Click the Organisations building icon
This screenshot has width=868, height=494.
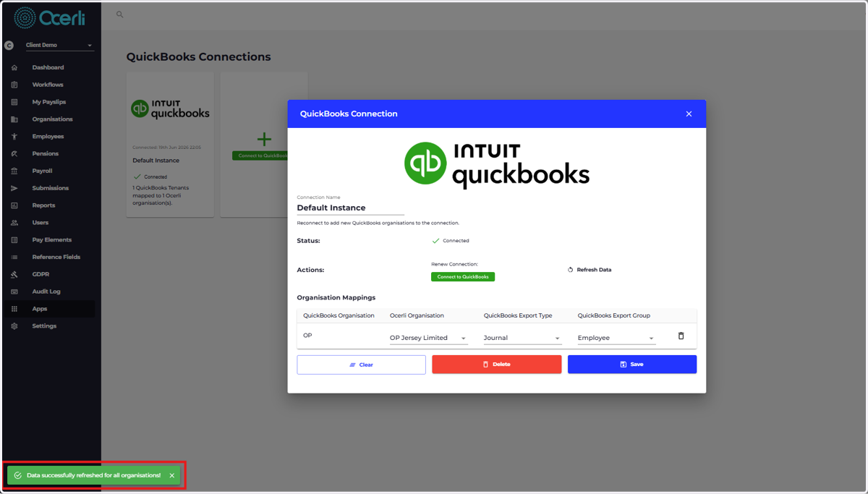coord(14,119)
